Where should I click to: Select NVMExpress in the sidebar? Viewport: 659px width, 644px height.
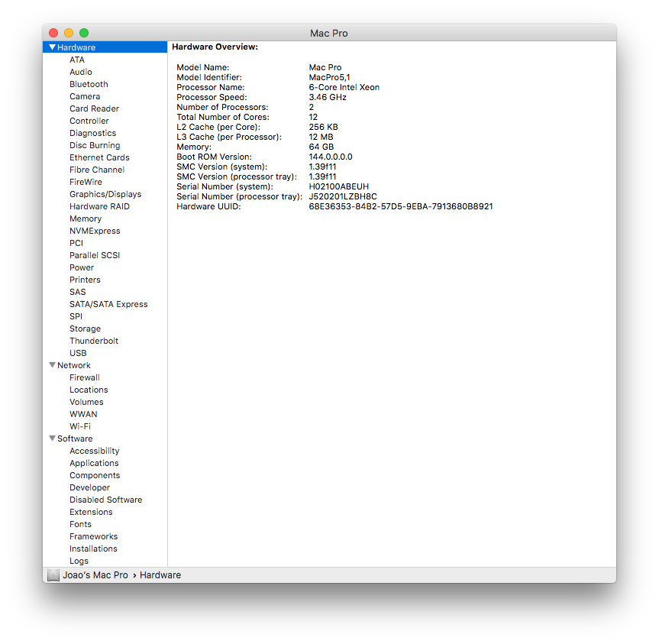coord(95,231)
